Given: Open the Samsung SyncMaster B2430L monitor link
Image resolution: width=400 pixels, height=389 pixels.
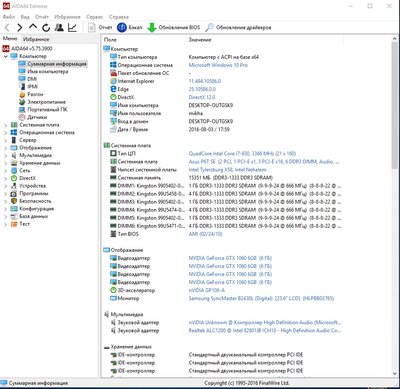Looking at the screenshot, I should coord(261,298).
